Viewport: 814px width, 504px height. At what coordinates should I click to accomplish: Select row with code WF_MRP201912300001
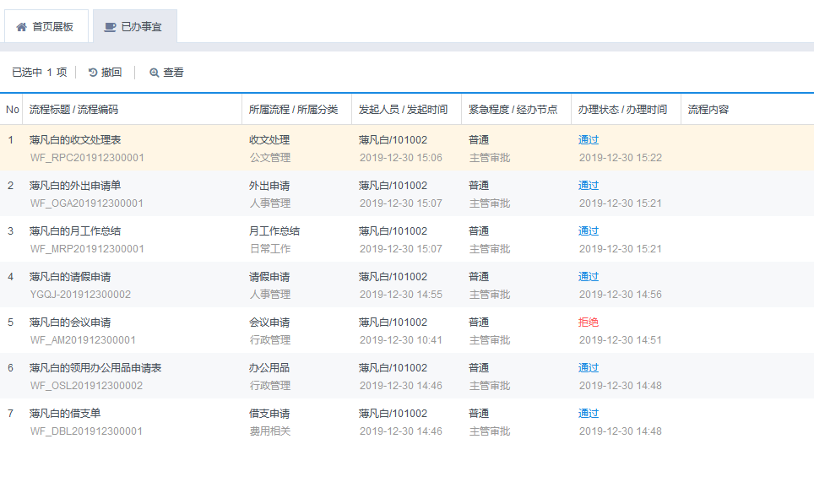click(x=87, y=249)
